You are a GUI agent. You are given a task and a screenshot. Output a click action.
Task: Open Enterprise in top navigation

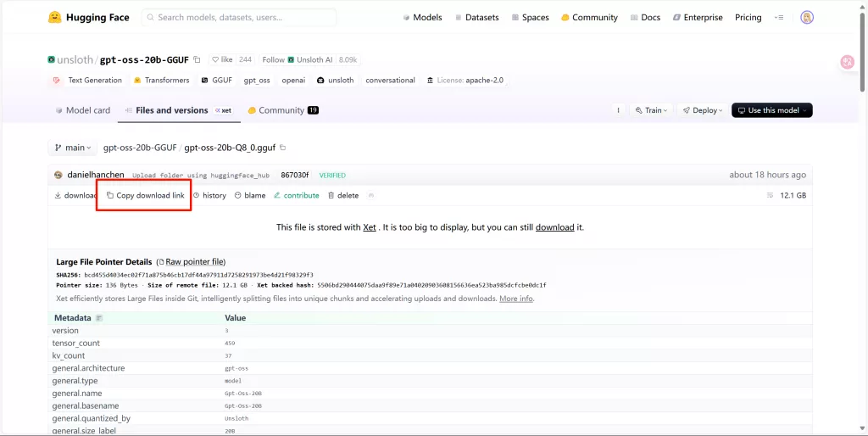click(x=698, y=18)
